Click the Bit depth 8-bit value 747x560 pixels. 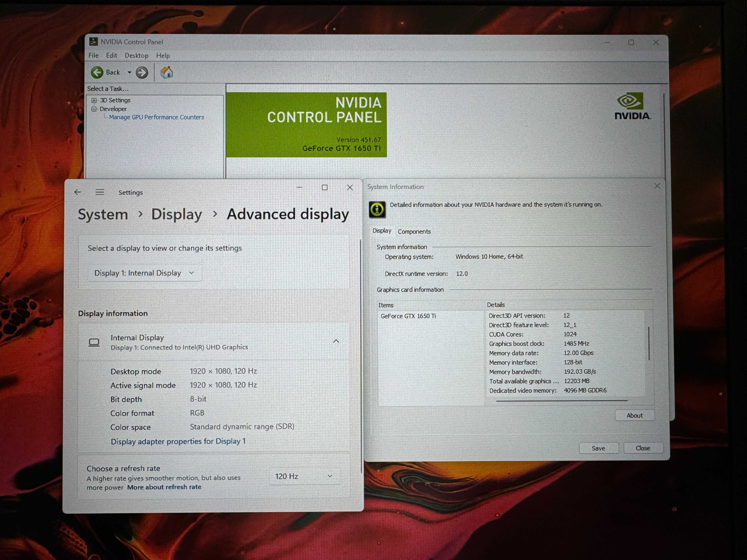coord(198,399)
